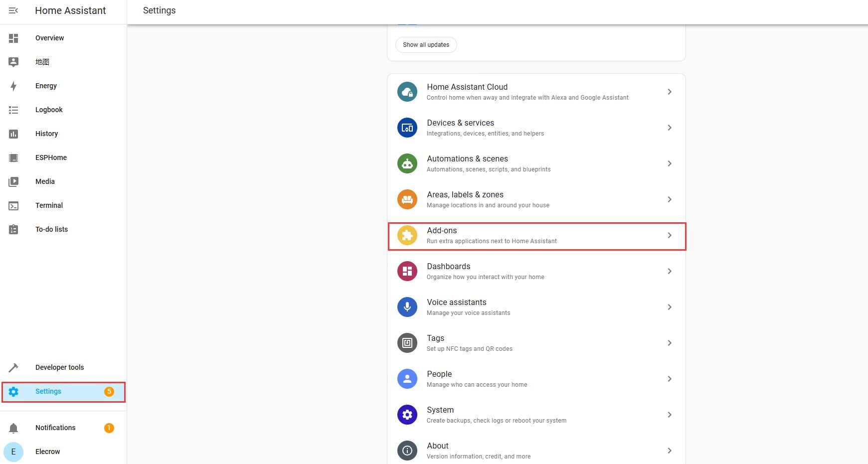The width and height of the screenshot is (868, 464).
Task: Open the Developer tools sidebar label
Action: coord(59,367)
